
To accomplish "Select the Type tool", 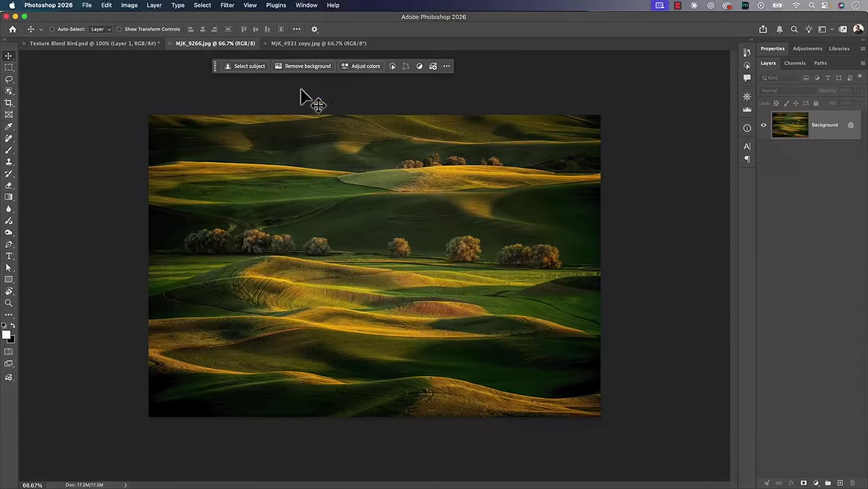I will click(9, 256).
